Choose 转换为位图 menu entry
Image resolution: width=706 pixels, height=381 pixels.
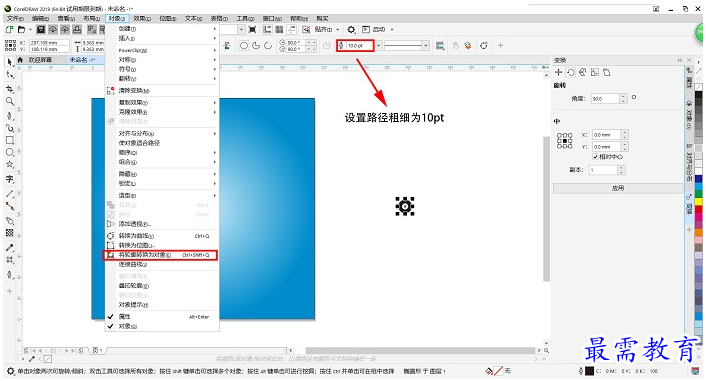[162, 245]
